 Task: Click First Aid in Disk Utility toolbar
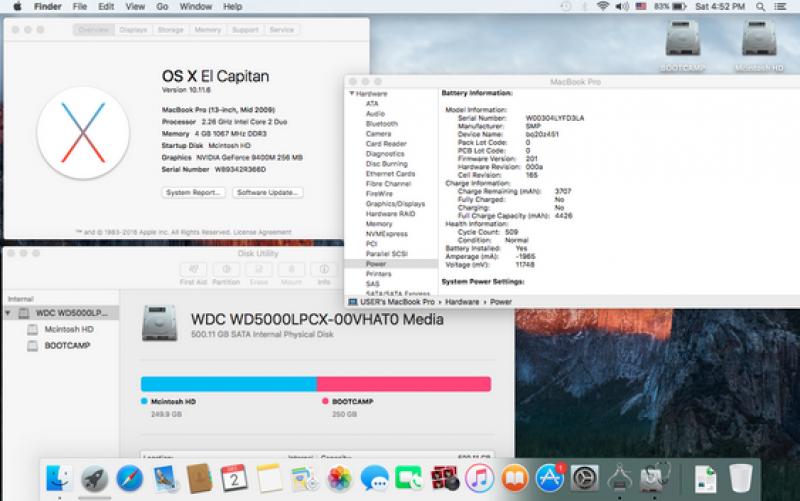(x=193, y=274)
